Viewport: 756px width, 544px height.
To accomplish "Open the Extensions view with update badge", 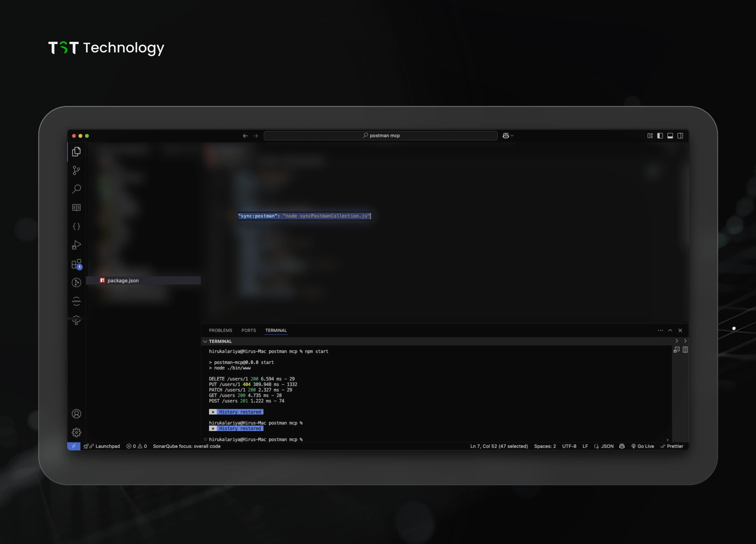I will [x=76, y=264].
